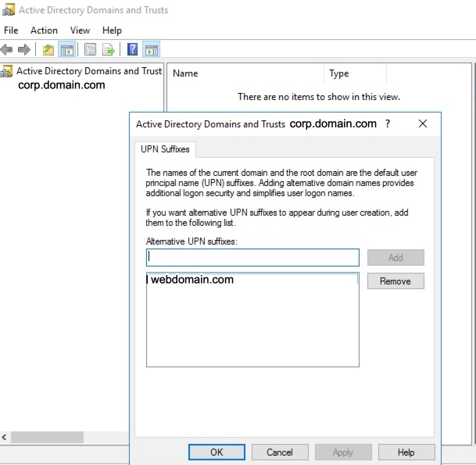
Task: Click the horizontal scrollbar thumb in tree pane
Action: pos(48,437)
